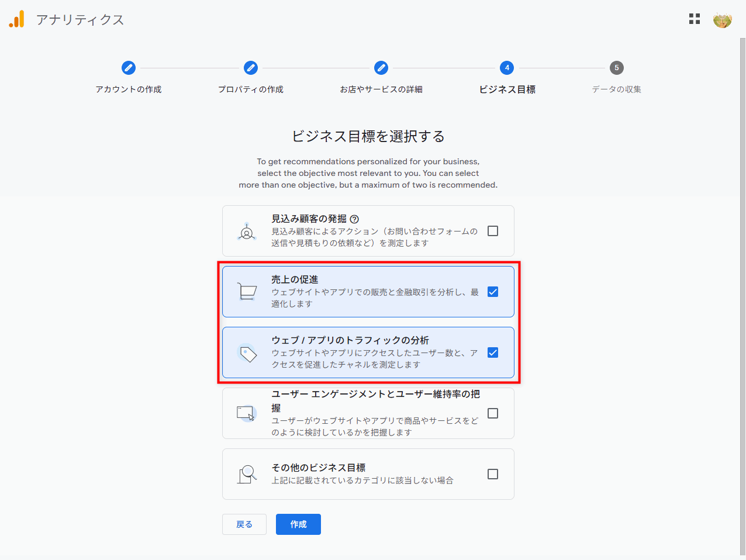Viewport: 746px width, 560px height.
Task: Click the その他のビジネス目標 title text
Action: pos(319,468)
